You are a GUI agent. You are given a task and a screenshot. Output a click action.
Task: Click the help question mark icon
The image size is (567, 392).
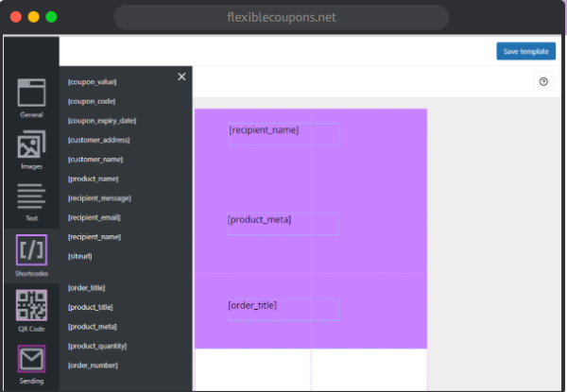point(543,81)
